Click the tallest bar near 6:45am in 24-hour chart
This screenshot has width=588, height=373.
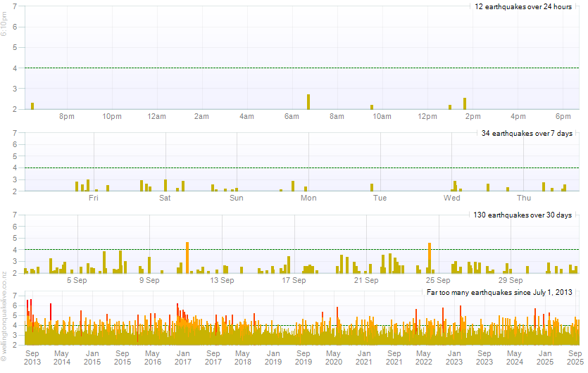(308, 102)
